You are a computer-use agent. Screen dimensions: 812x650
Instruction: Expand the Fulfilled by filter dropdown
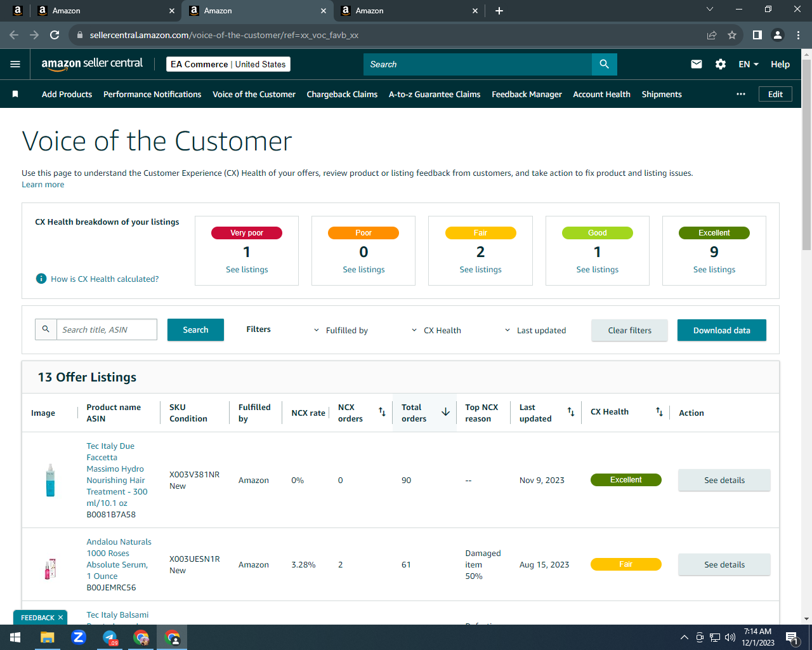341,330
